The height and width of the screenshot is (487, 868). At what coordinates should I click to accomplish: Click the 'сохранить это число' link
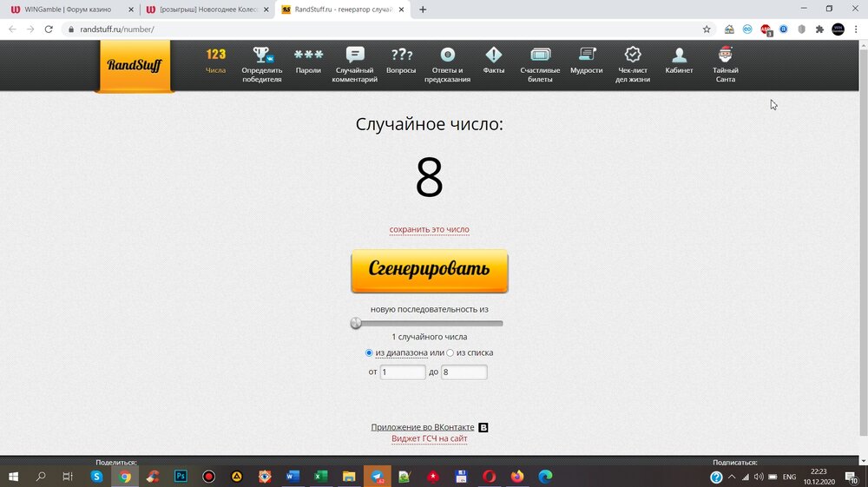coord(429,230)
